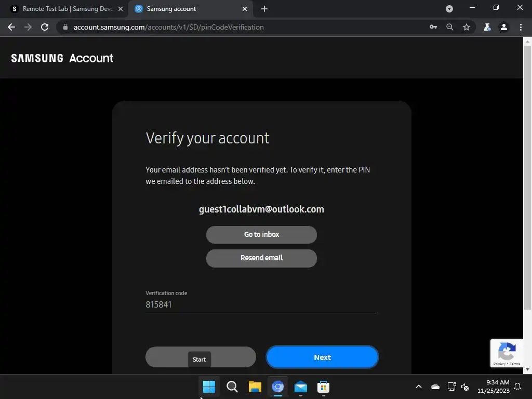Viewport: 532px width, 399px height.
Task: Click the blue Next button
Action: 322,357
